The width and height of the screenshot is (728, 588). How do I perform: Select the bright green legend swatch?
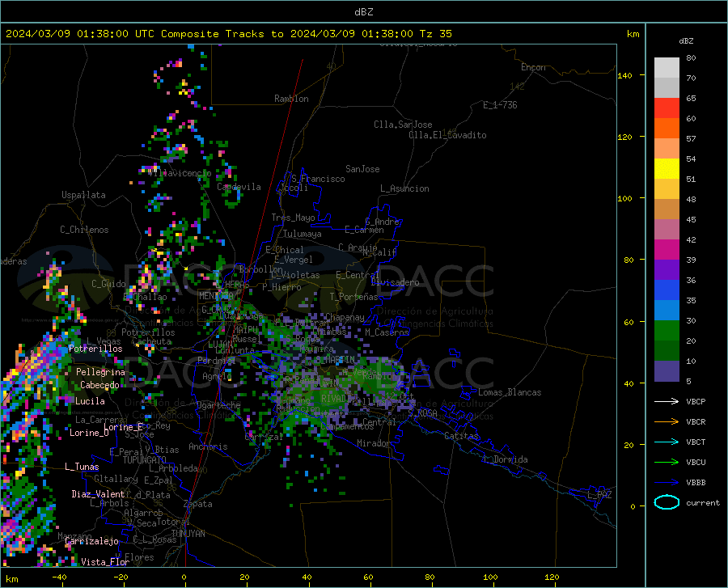pyautogui.click(x=667, y=331)
